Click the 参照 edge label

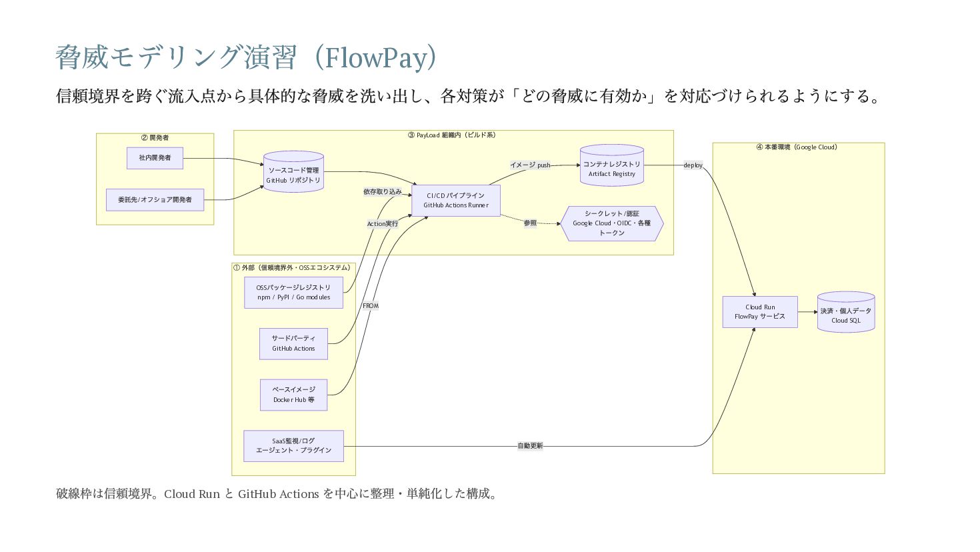[530, 223]
